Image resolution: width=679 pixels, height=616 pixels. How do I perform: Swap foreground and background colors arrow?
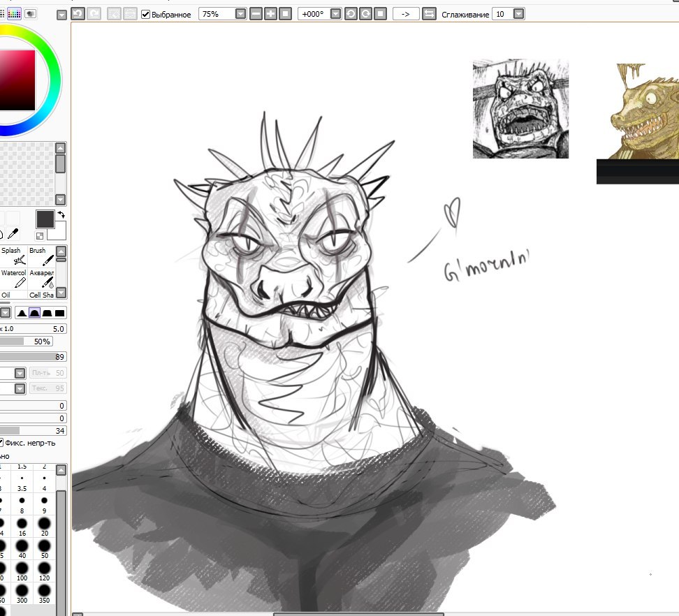61,215
